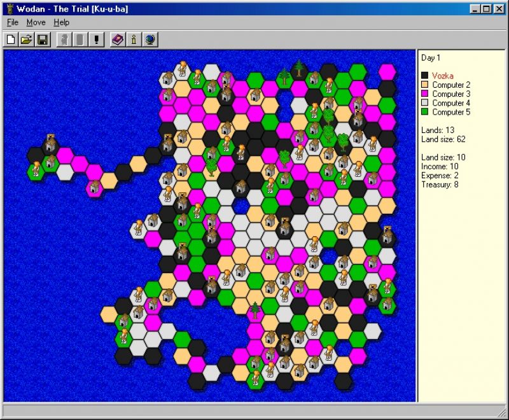Select the hut on the land bridge's magenta hex
The height and width of the screenshot is (420, 509).
point(94,188)
